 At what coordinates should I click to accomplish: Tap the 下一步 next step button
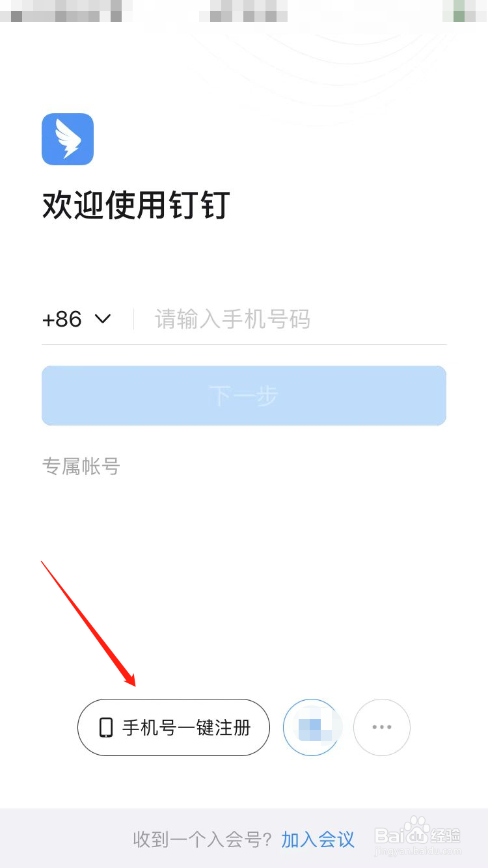pos(244,396)
